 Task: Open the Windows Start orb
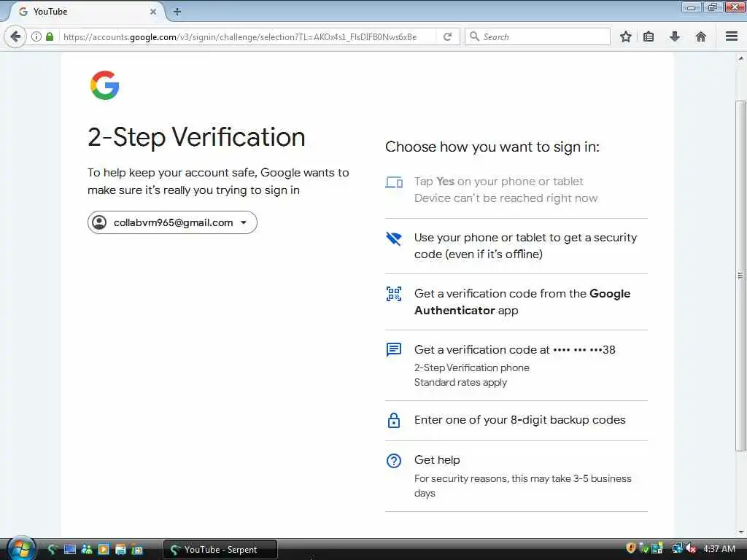point(21,548)
